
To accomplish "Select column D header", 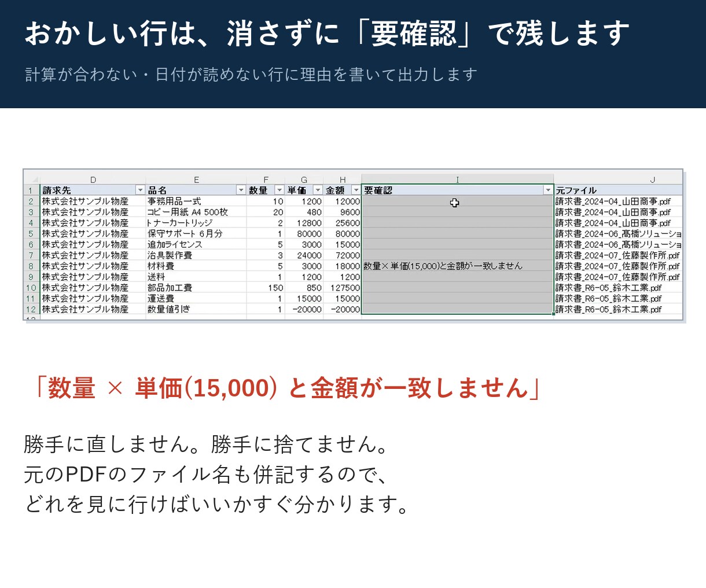I will (x=93, y=179).
